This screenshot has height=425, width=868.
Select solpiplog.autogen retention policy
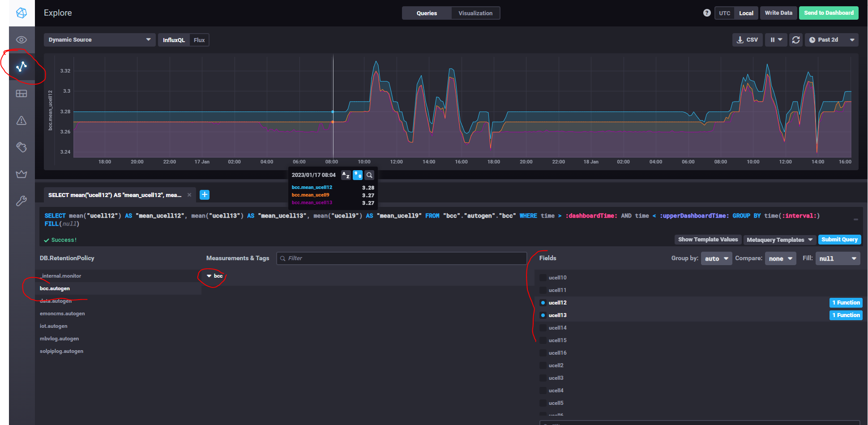pos(119,351)
